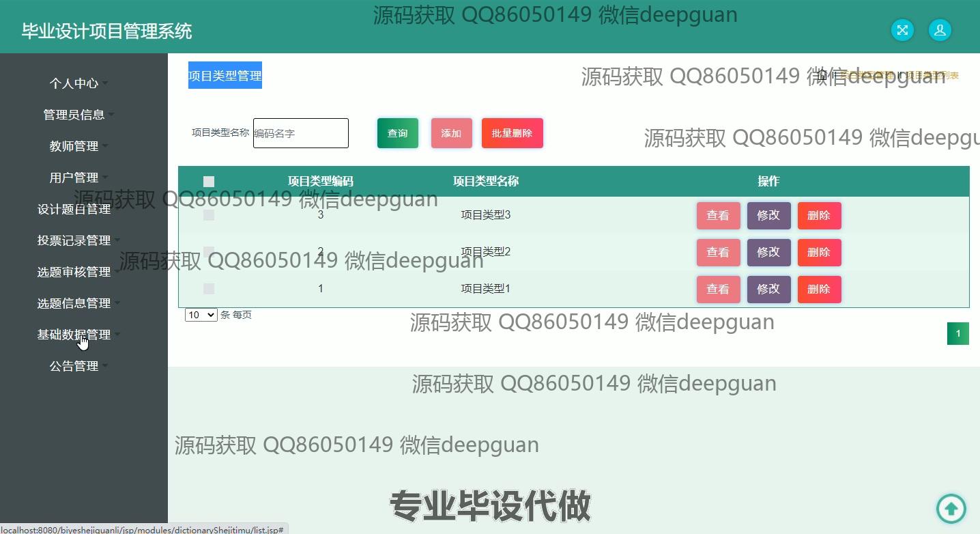The width and height of the screenshot is (980, 534).
Task: Check the checkbox for row 项目类型3
Action: click(209, 215)
